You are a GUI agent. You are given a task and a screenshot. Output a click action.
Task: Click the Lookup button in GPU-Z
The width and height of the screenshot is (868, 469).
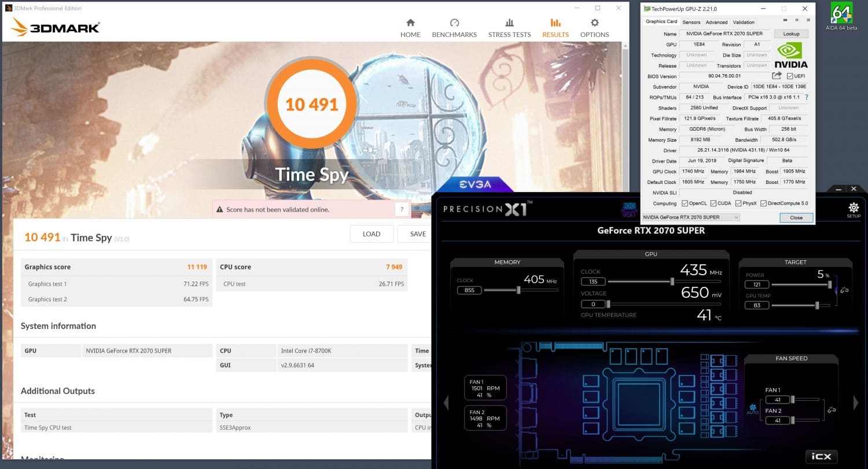click(x=791, y=34)
